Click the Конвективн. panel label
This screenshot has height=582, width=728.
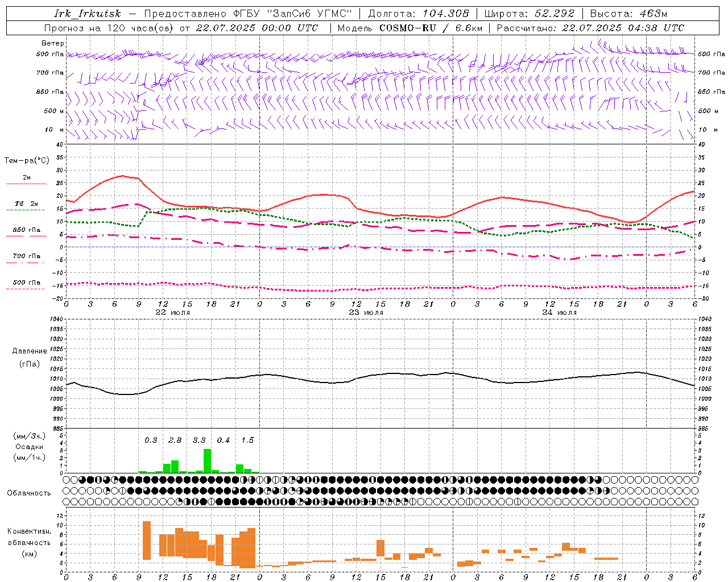pyautogui.click(x=29, y=531)
